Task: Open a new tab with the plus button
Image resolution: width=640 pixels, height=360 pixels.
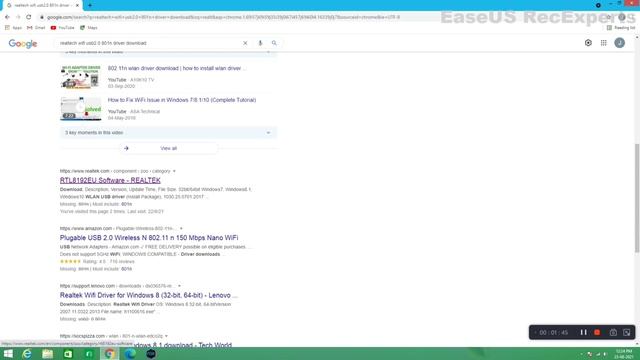Action: pyautogui.click(x=90, y=5)
